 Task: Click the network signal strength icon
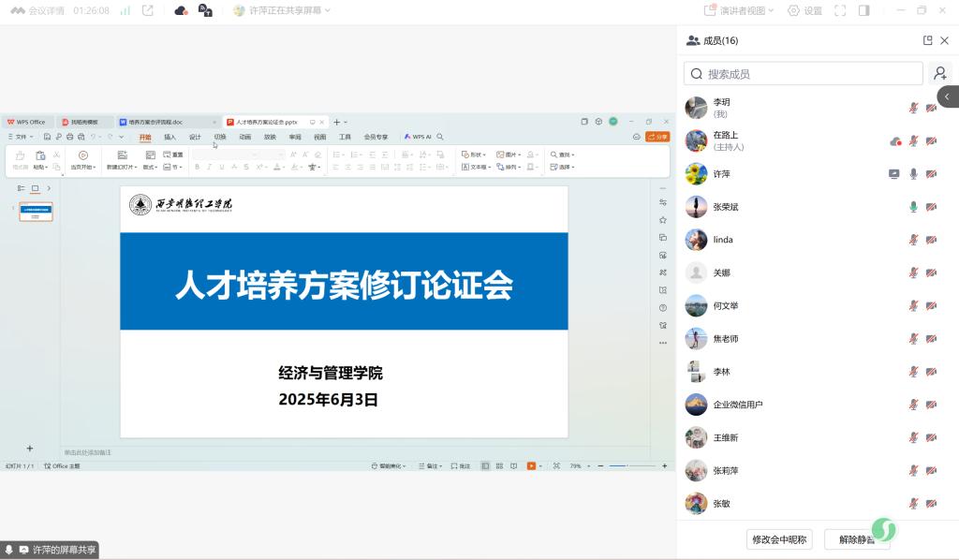125,10
